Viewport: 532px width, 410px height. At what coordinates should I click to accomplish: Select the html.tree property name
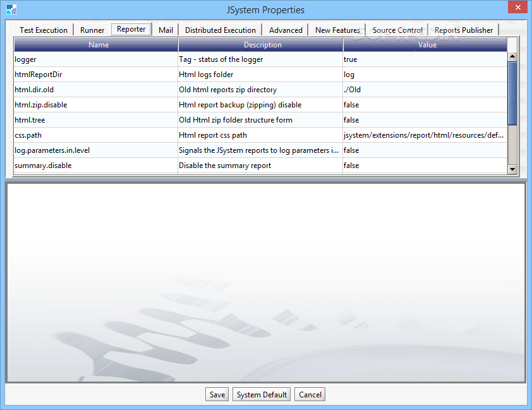pos(96,120)
